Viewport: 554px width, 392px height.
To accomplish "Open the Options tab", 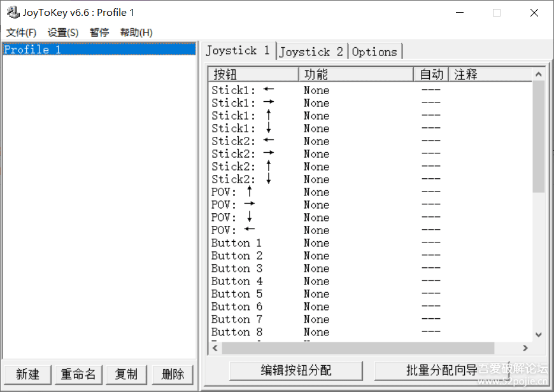I will pyautogui.click(x=375, y=52).
